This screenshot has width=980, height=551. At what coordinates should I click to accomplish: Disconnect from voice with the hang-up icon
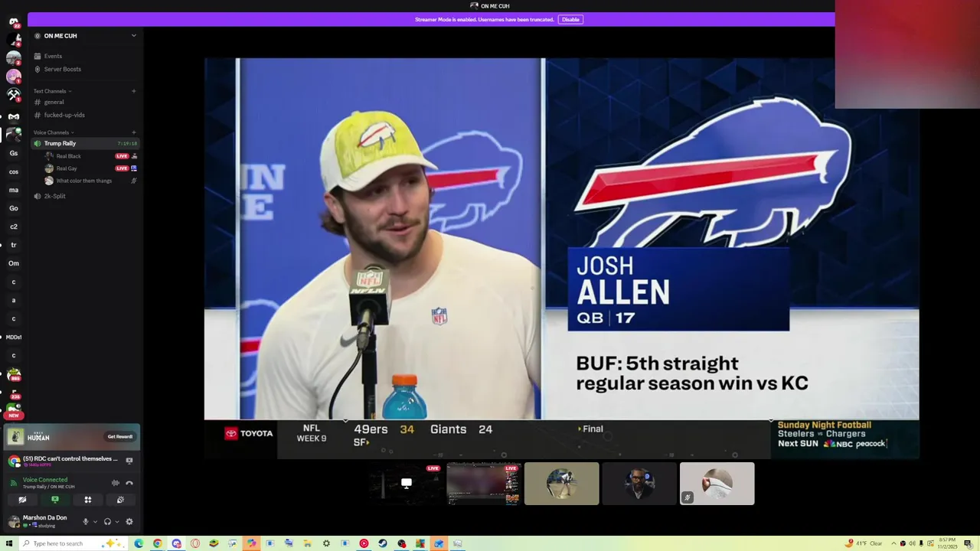tap(129, 483)
